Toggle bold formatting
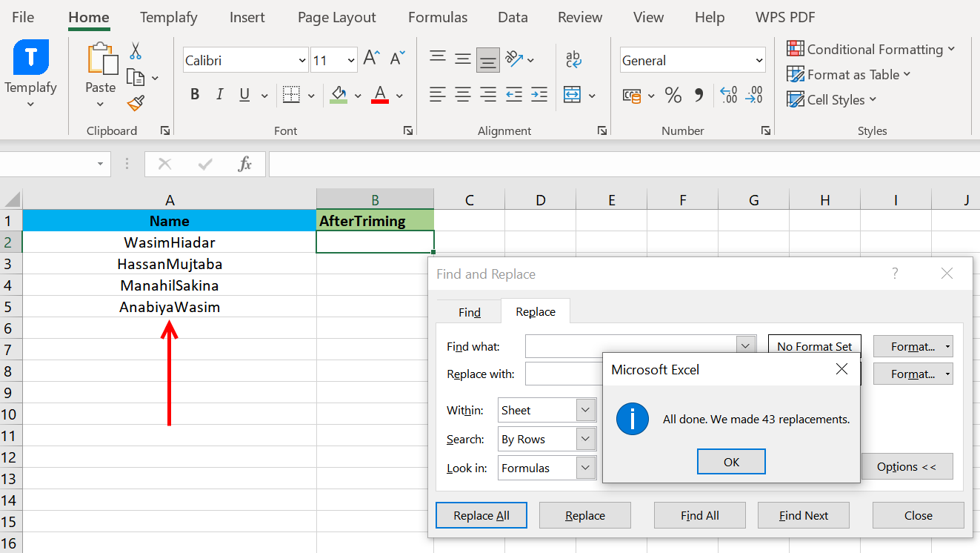 [x=195, y=94]
